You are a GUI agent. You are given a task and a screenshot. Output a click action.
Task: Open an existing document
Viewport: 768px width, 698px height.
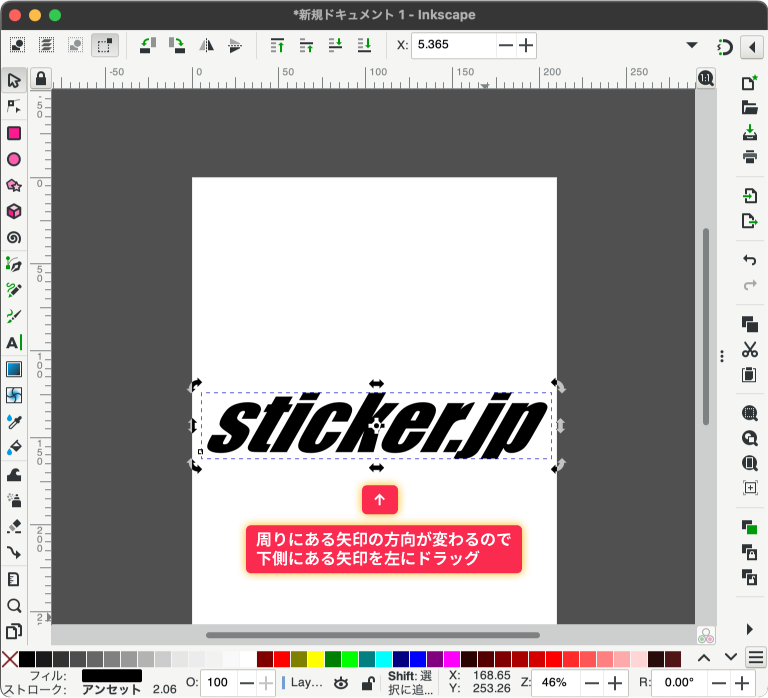tap(749, 107)
